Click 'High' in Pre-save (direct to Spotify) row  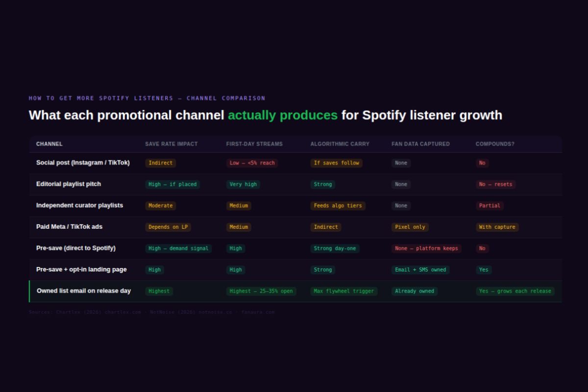click(236, 248)
